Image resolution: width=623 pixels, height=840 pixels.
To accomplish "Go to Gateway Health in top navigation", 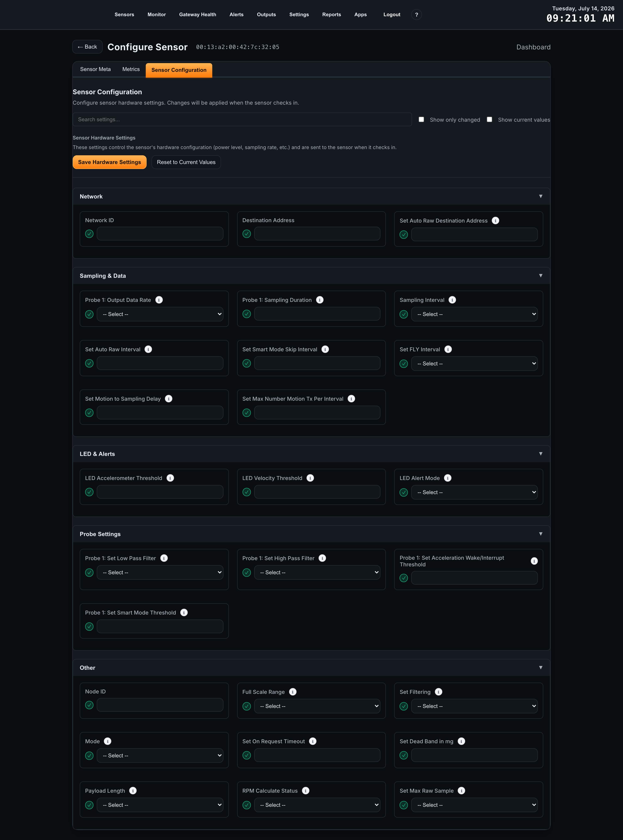I will point(198,15).
